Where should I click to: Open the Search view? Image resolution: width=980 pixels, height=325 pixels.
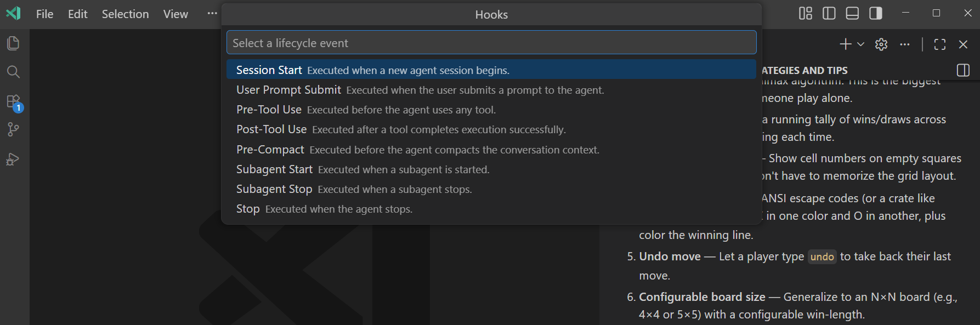point(13,72)
